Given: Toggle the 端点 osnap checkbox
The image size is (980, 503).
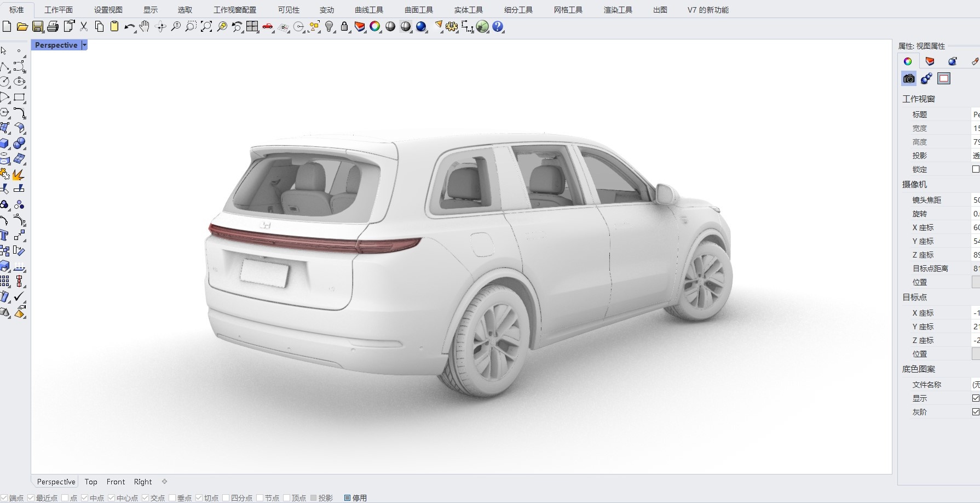Looking at the screenshot, I should click(x=5, y=498).
